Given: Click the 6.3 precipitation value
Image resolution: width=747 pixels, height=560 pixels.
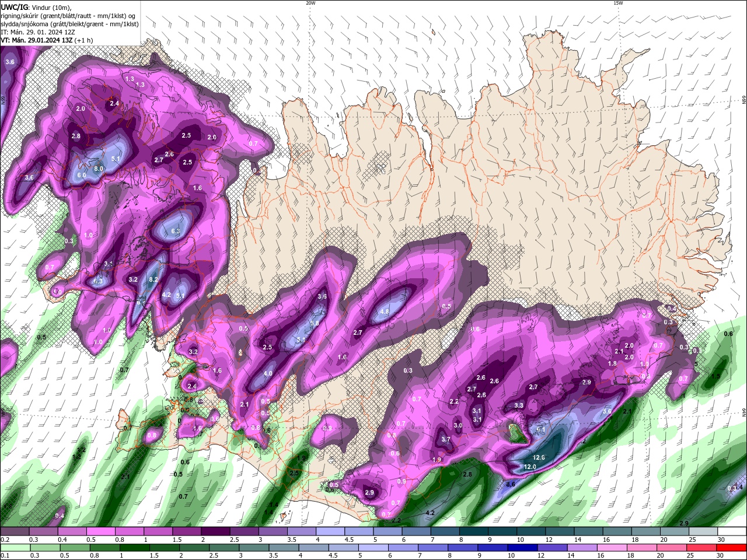Looking at the screenshot, I should (x=176, y=231).
